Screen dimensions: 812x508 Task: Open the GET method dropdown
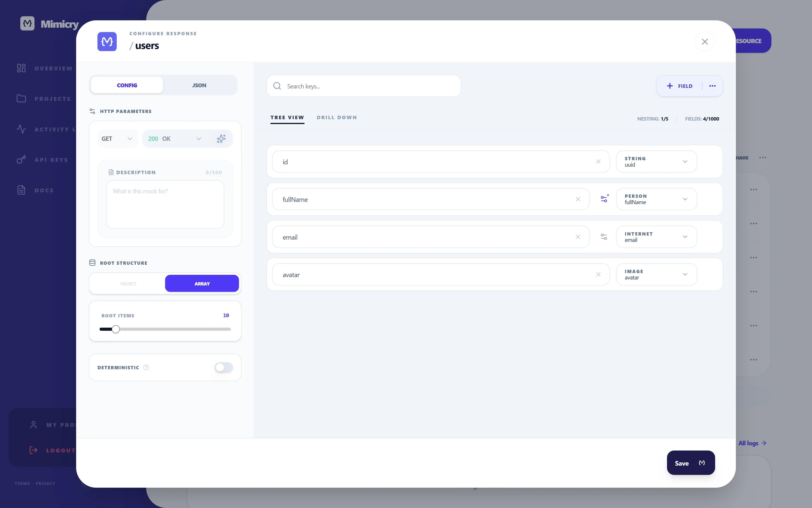tap(117, 139)
